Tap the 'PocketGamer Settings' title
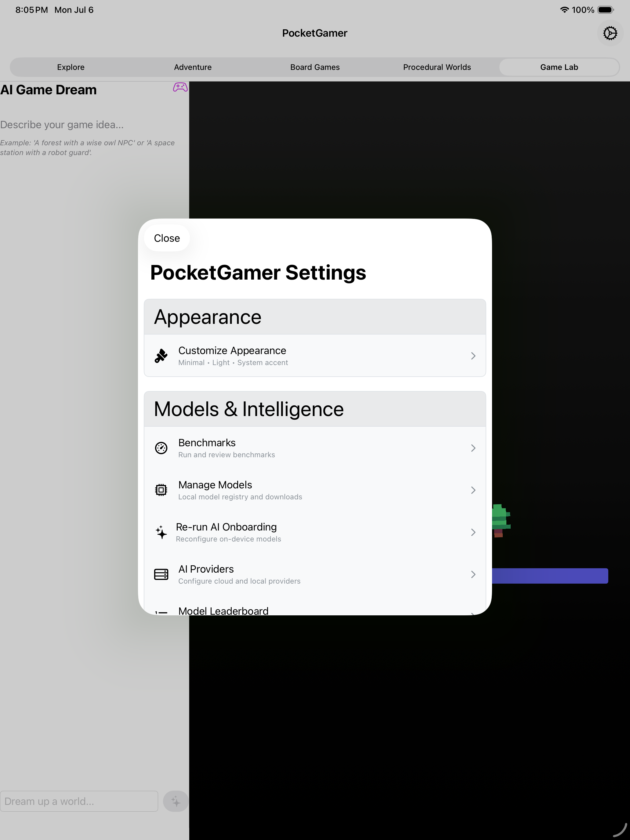 click(x=258, y=273)
